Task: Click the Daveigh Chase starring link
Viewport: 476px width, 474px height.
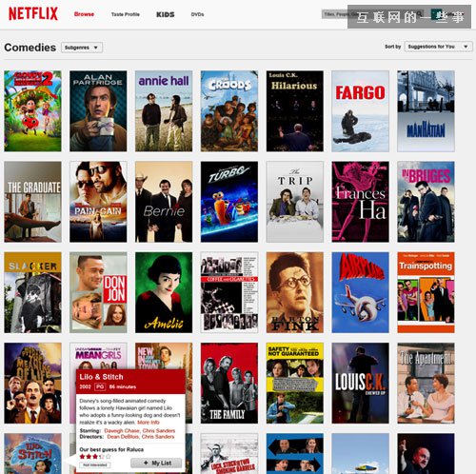Action: (122, 430)
